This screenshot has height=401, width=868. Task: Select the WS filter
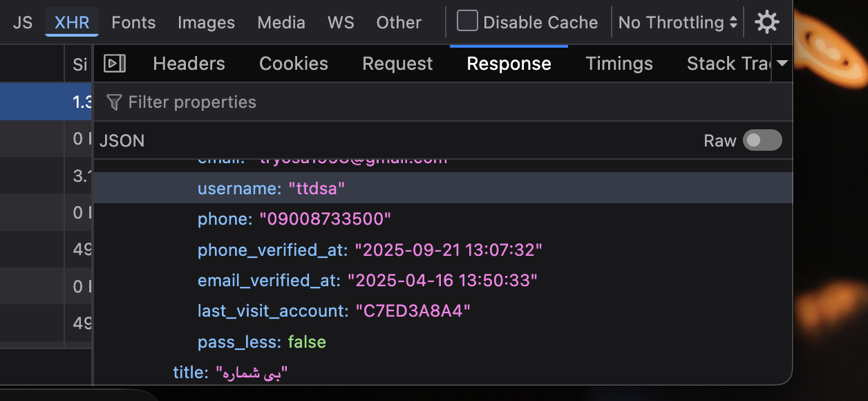pos(341,22)
